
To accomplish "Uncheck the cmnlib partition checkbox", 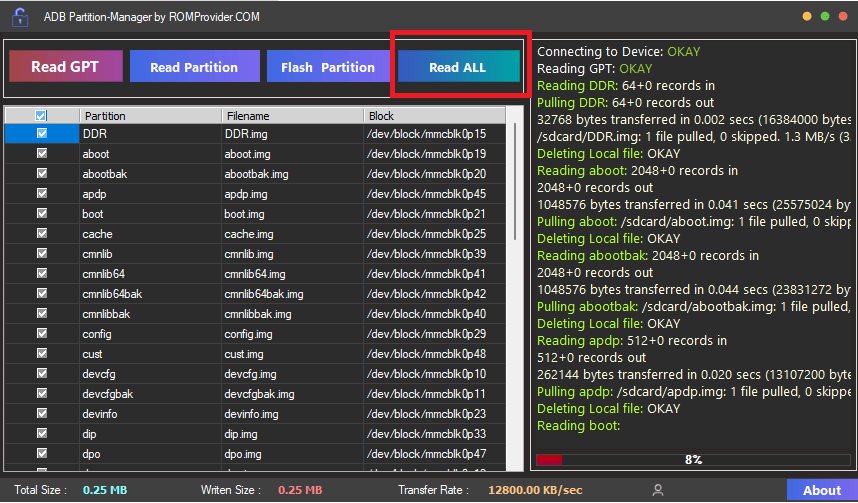I will click(x=42, y=253).
